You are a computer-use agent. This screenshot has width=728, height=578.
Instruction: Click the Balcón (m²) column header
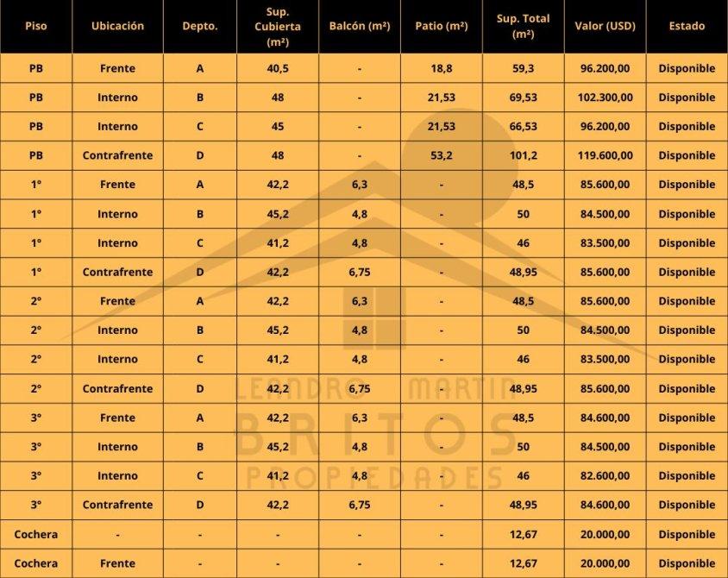(x=360, y=26)
